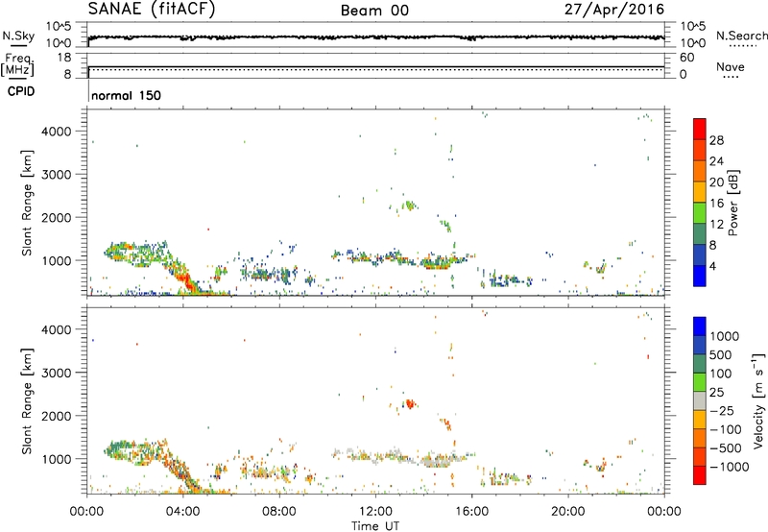Click the Velocity [m s-1] colorbar title
The height and width of the screenshot is (532, 768).
click(758, 400)
